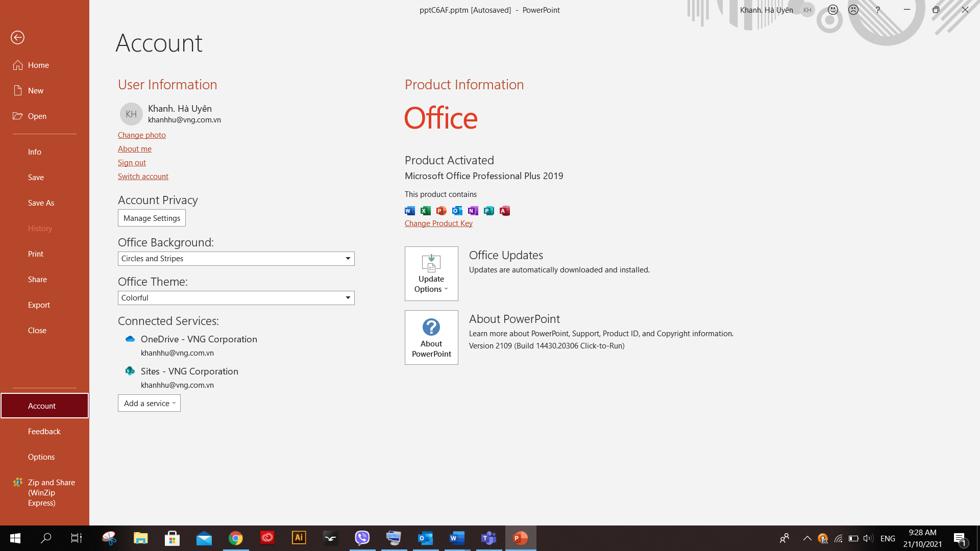This screenshot has height=551, width=980.
Task: Select Close in the sidebar
Action: tap(44, 330)
